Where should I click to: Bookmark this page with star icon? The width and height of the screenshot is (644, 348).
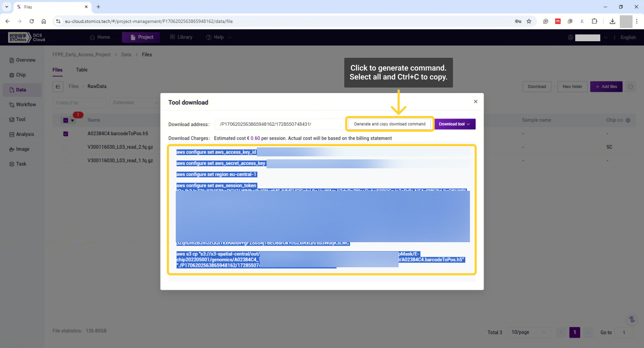point(529,21)
